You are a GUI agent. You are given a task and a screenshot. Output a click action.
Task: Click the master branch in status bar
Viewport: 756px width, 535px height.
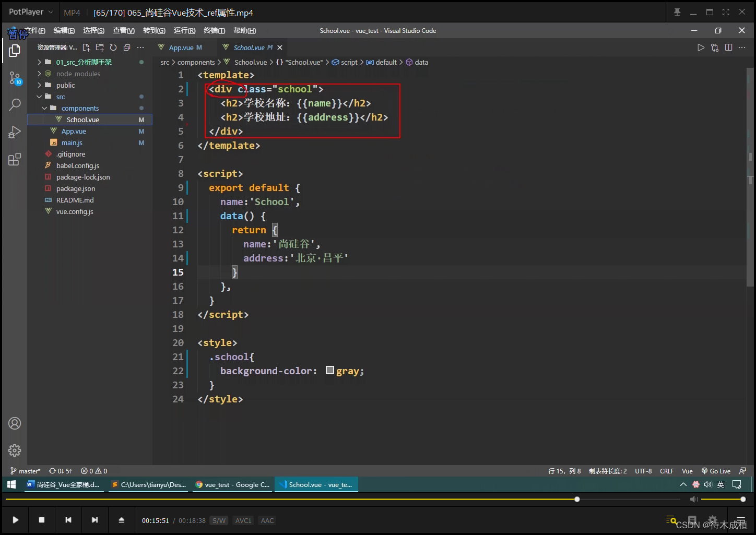tap(26, 471)
